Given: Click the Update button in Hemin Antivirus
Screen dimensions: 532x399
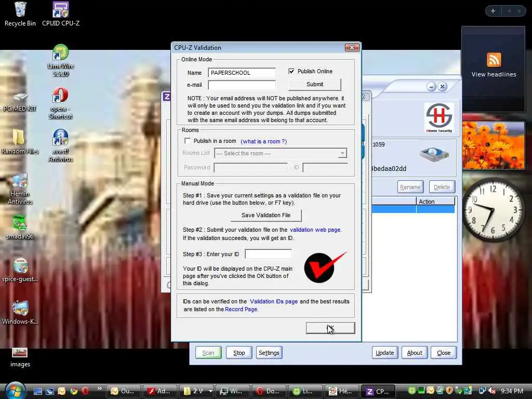Looking at the screenshot, I should point(385,353).
